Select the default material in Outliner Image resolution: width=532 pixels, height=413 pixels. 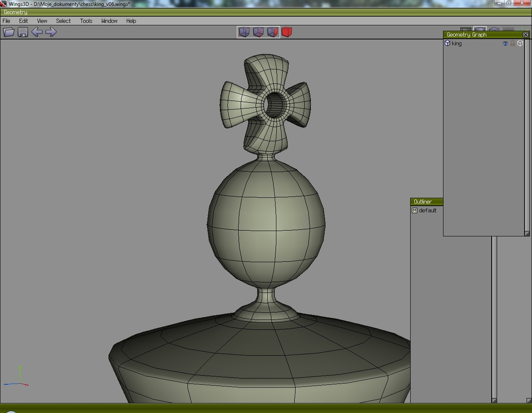(x=427, y=211)
